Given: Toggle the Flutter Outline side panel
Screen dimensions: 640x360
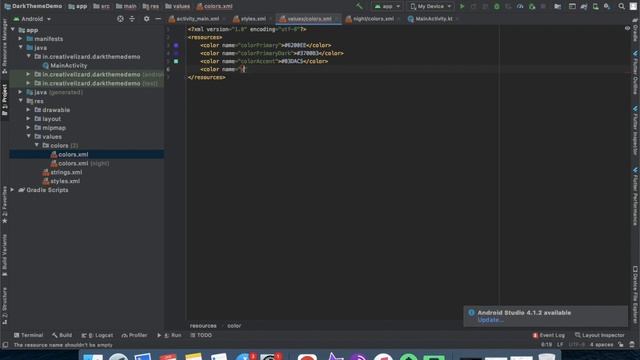Looking at the screenshot, I should (636, 73).
